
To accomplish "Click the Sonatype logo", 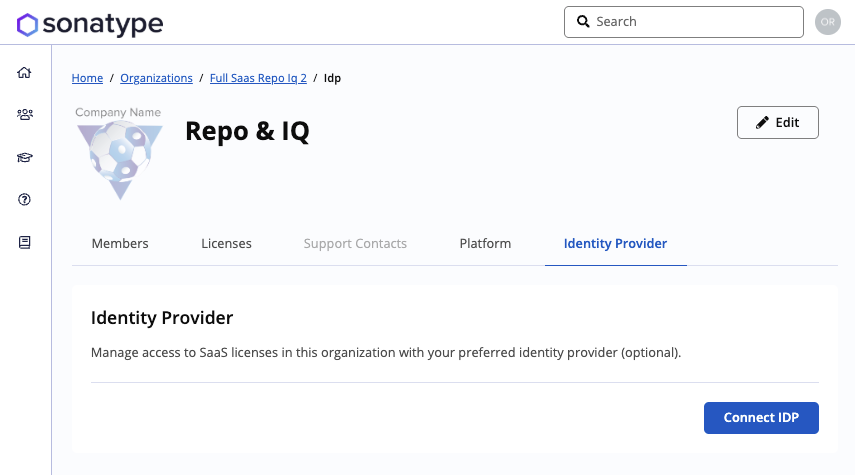I will (x=90, y=25).
